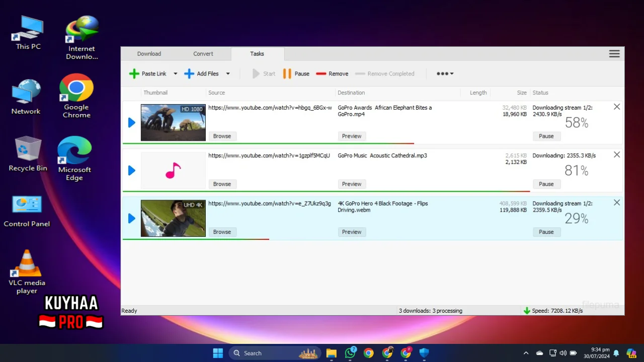Viewport: 644px width, 362px height.
Task: Open This PC desktop icon
Action: (28, 33)
